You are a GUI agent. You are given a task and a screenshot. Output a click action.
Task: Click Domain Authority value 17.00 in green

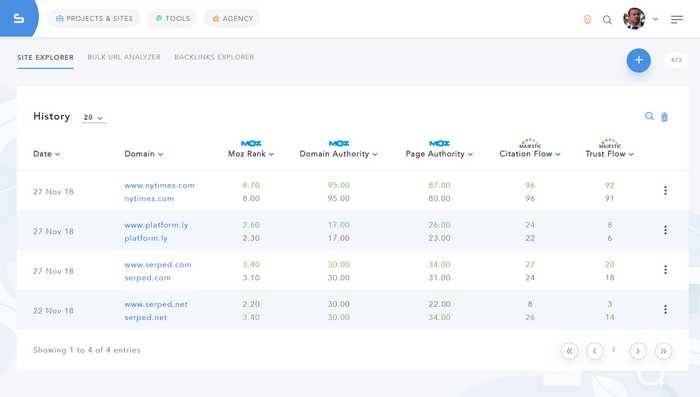pos(338,225)
